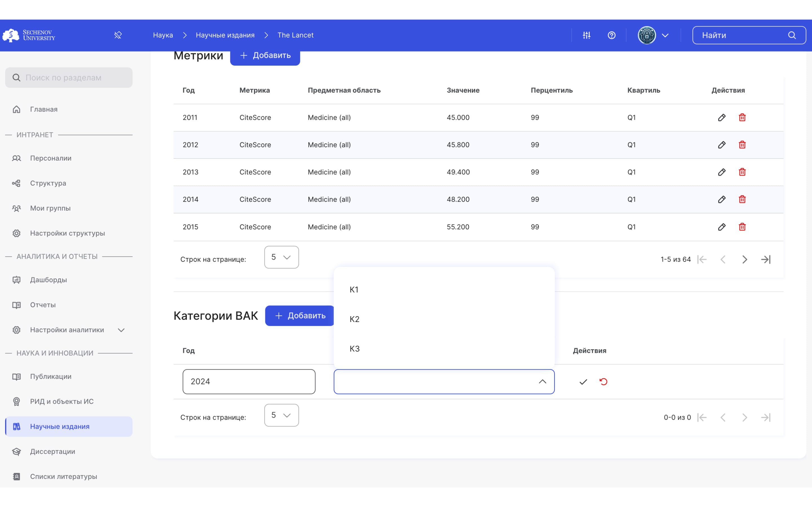This screenshot has width=812, height=507.
Task: Click the delete (trash) icon for 2013 CiteScore
Action: point(742,172)
